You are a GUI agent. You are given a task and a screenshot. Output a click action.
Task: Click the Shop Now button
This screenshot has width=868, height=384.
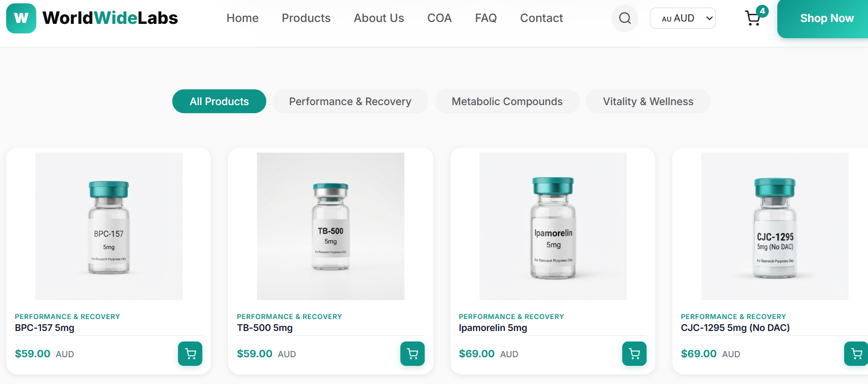click(826, 18)
